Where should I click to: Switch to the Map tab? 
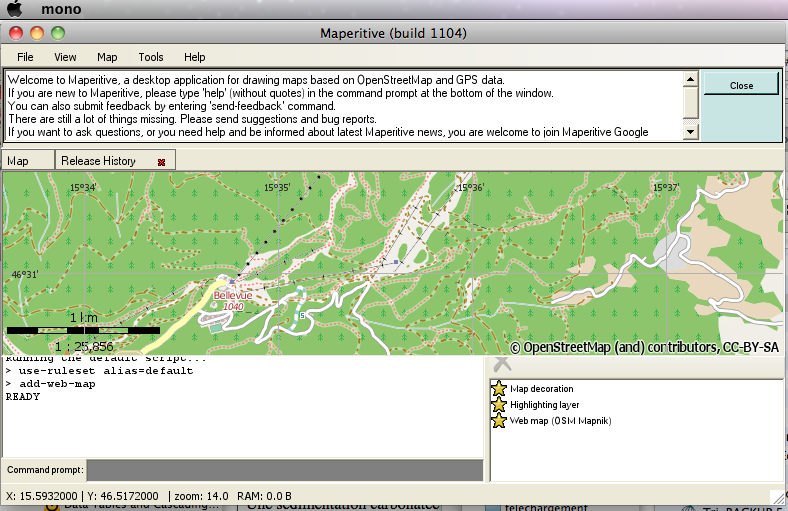18,160
